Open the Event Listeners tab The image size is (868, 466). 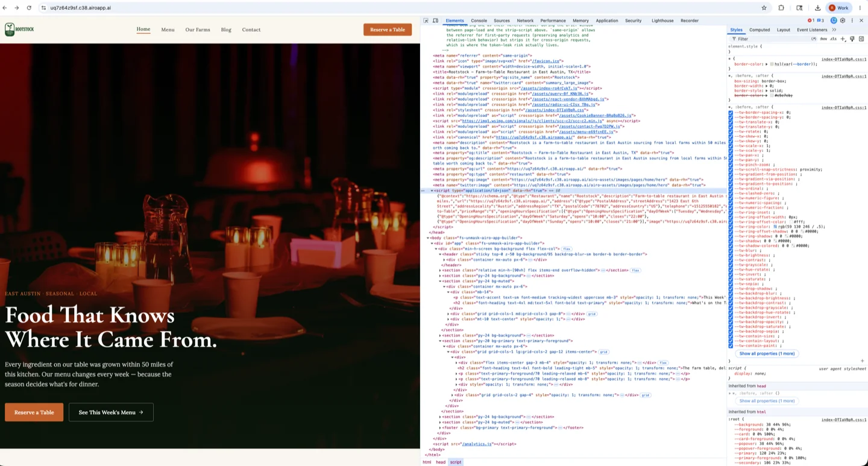click(812, 30)
